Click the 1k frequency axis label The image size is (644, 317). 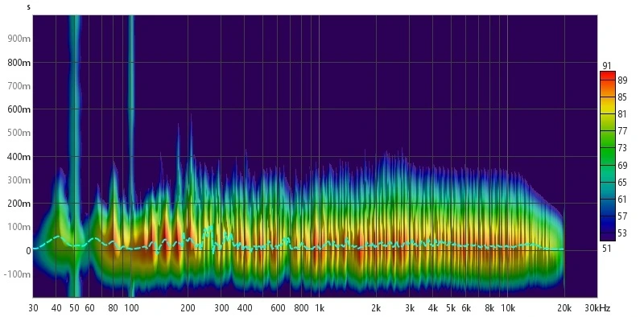tap(320, 308)
